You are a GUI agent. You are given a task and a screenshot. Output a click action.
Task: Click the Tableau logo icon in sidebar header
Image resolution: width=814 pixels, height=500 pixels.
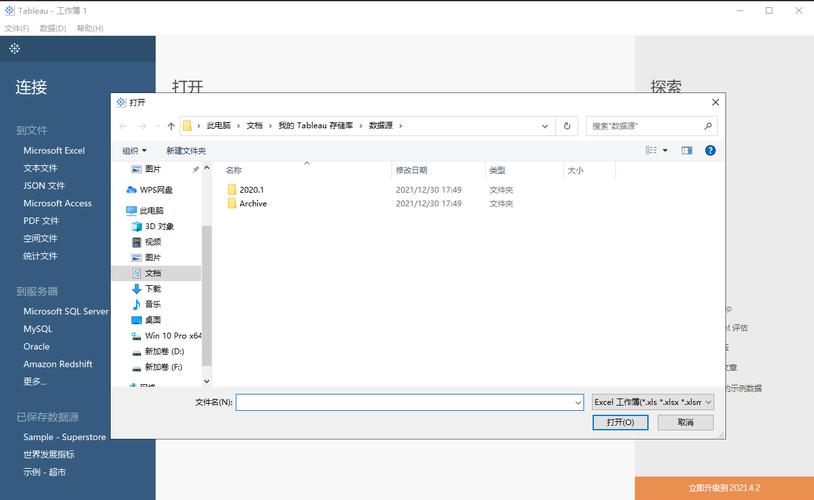click(x=15, y=48)
